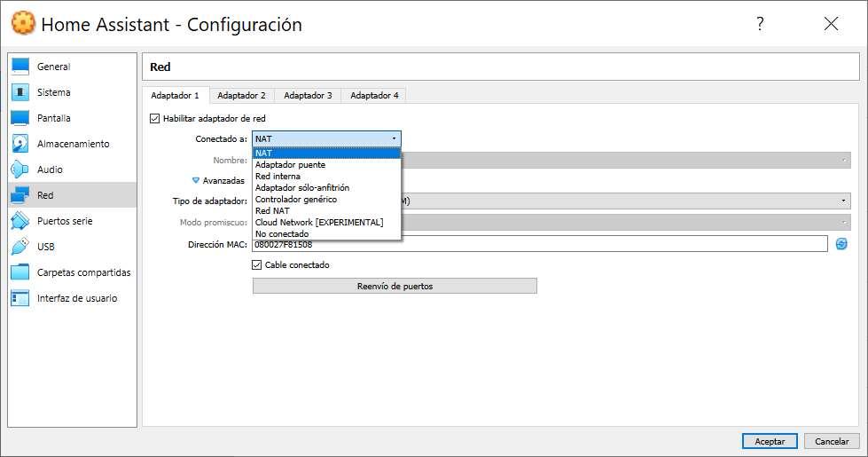
Task: Switch to the Adaptador 2 tab
Action: 241,95
